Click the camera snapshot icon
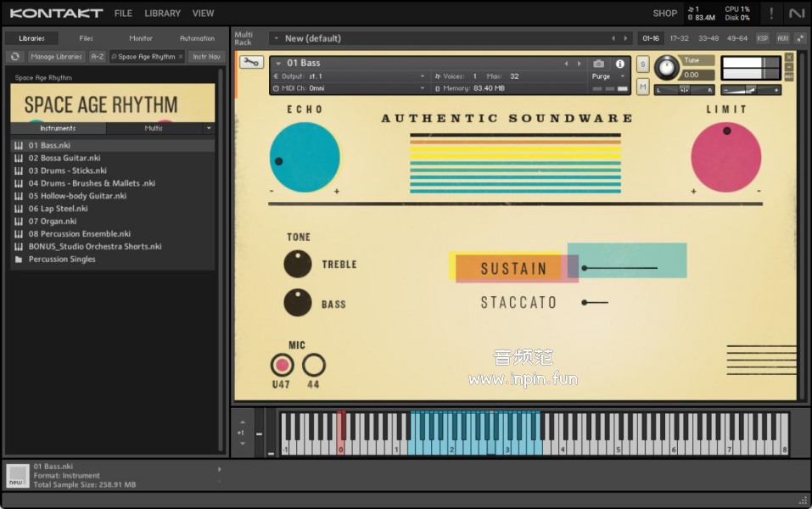 pyautogui.click(x=599, y=64)
